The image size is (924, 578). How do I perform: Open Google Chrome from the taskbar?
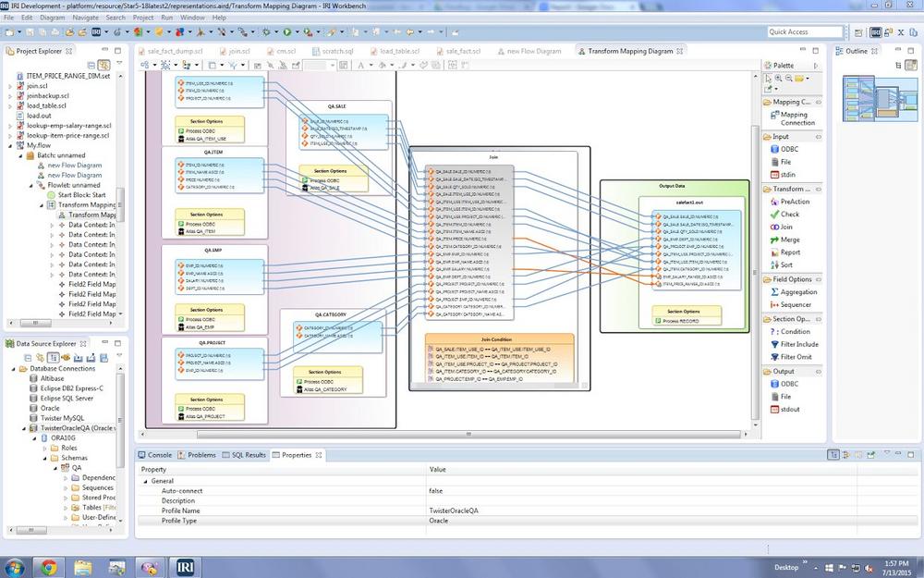coord(48,566)
